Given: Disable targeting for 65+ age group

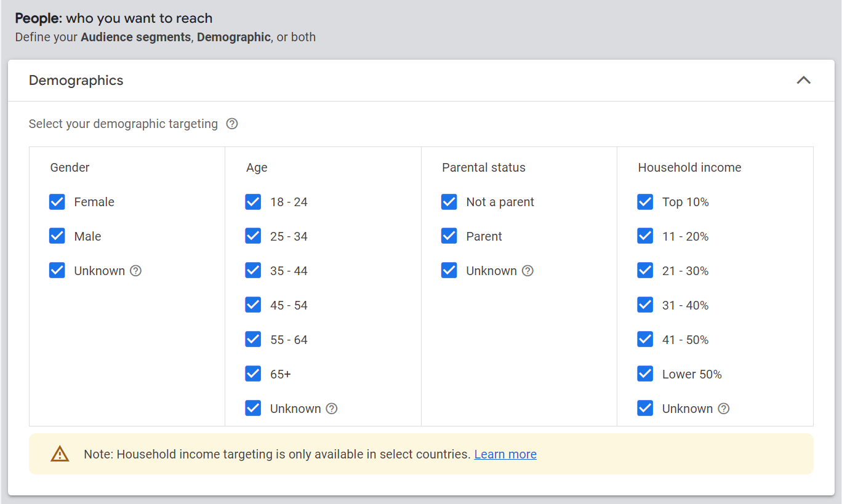Looking at the screenshot, I should click(253, 374).
